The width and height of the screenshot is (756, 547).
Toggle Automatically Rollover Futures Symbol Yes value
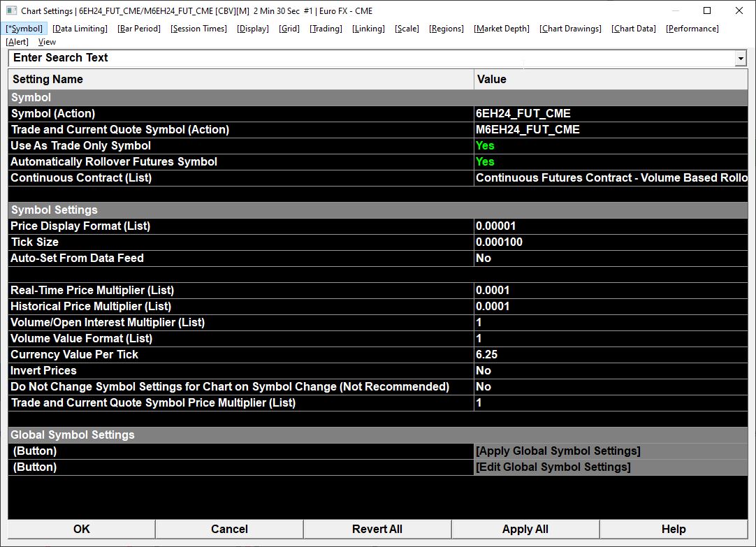tap(485, 162)
